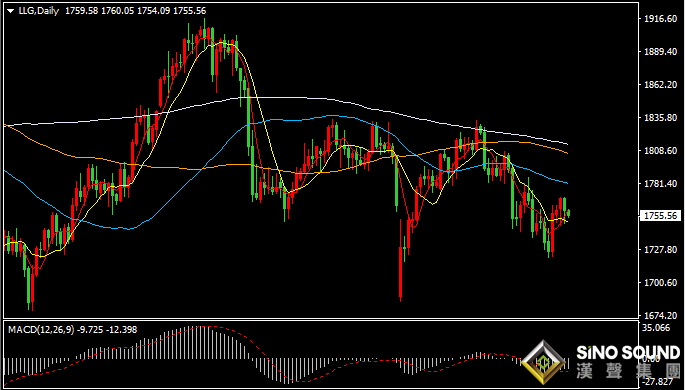This screenshot has height=390, width=685.
Task: Select the MACD signal value -12.398
Action: tap(121, 330)
